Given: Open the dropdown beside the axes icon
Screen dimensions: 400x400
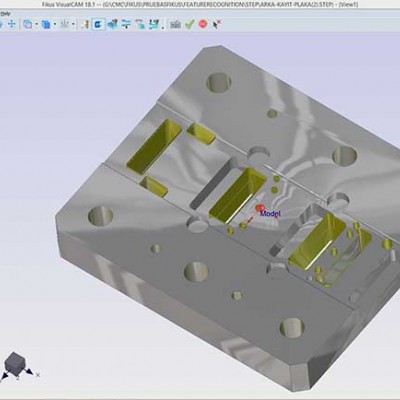Looking at the screenshot, I should [73, 24].
